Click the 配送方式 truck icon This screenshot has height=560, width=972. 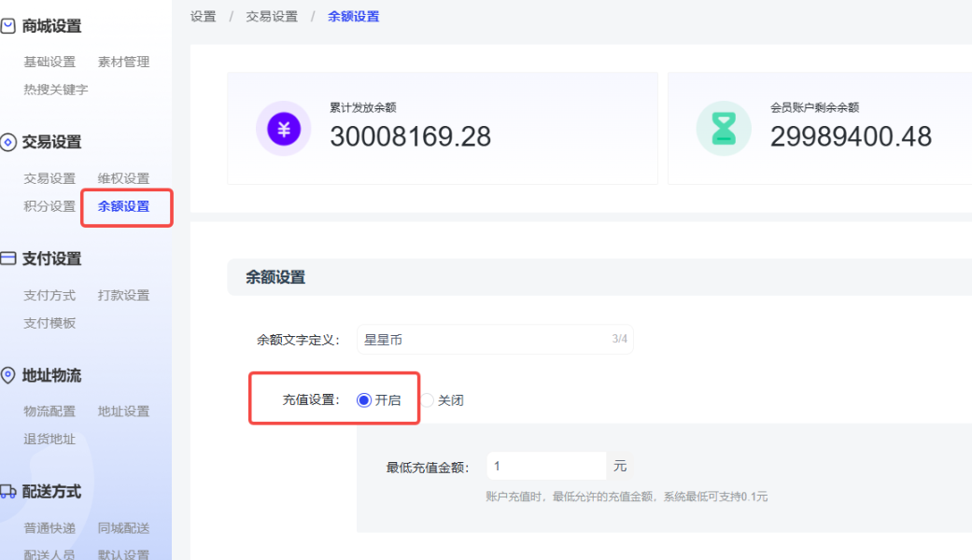(x=8, y=491)
